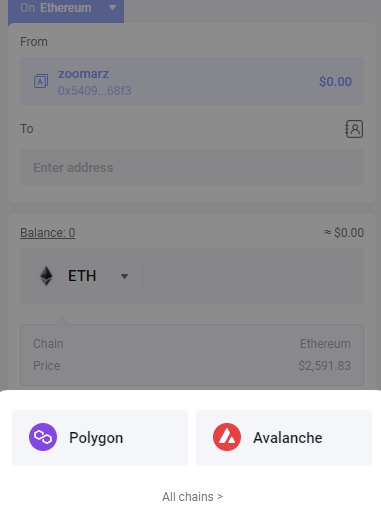Open the ETH token selector arrow
381x518 pixels.
124,276
